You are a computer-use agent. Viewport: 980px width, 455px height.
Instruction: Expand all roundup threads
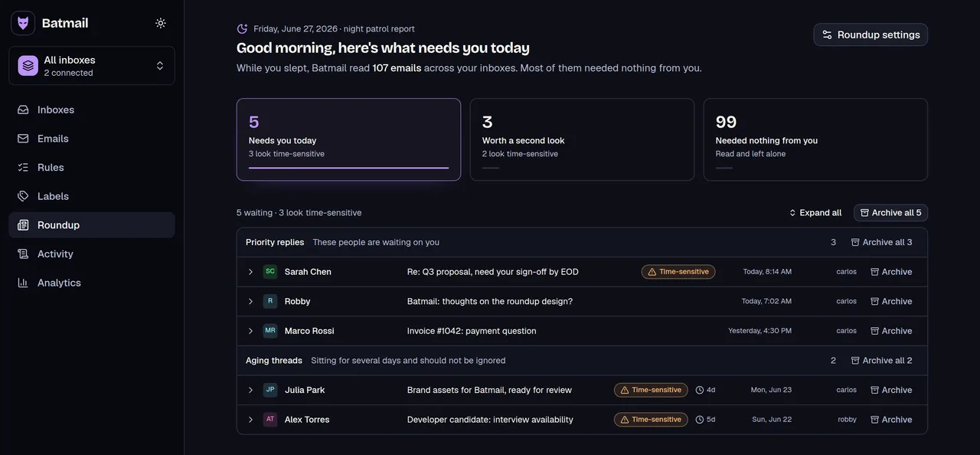815,213
